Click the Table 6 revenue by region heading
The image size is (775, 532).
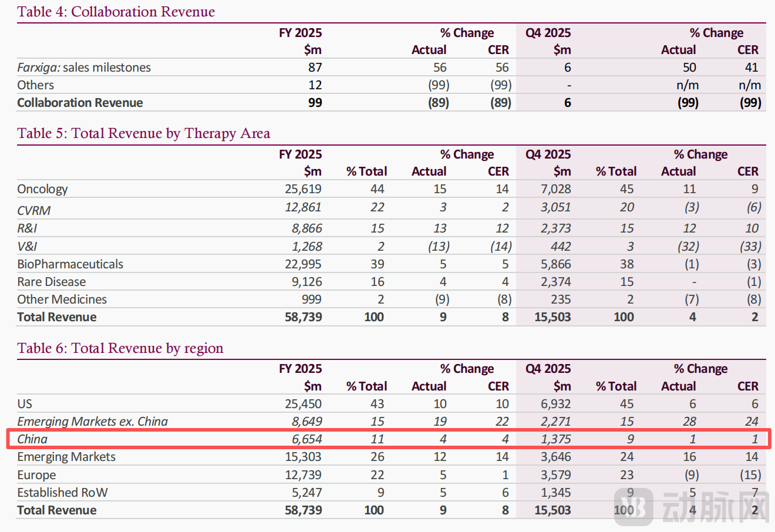(x=120, y=348)
